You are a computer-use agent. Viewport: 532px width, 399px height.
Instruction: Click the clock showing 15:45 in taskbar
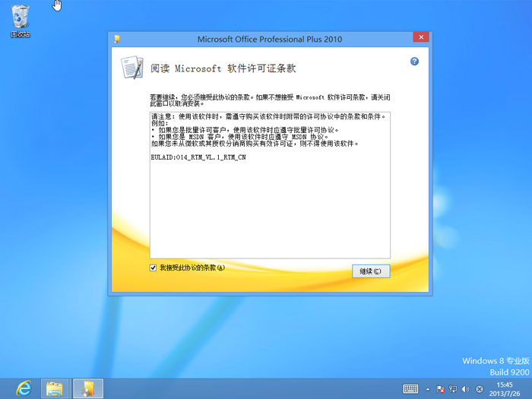[x=505, y=388]
